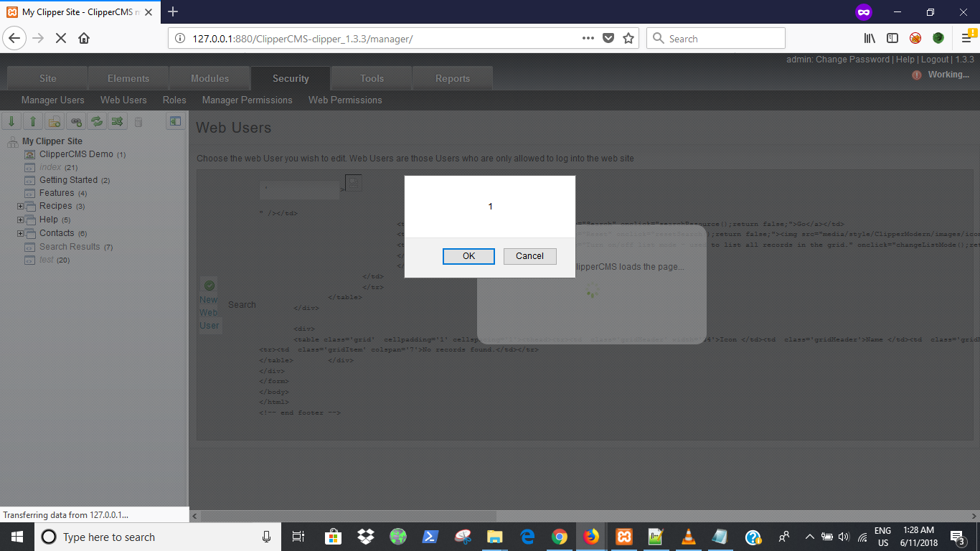Create a new document via the folder icon
The width and height of the screenshot is (980, 551).
(54, 121)
